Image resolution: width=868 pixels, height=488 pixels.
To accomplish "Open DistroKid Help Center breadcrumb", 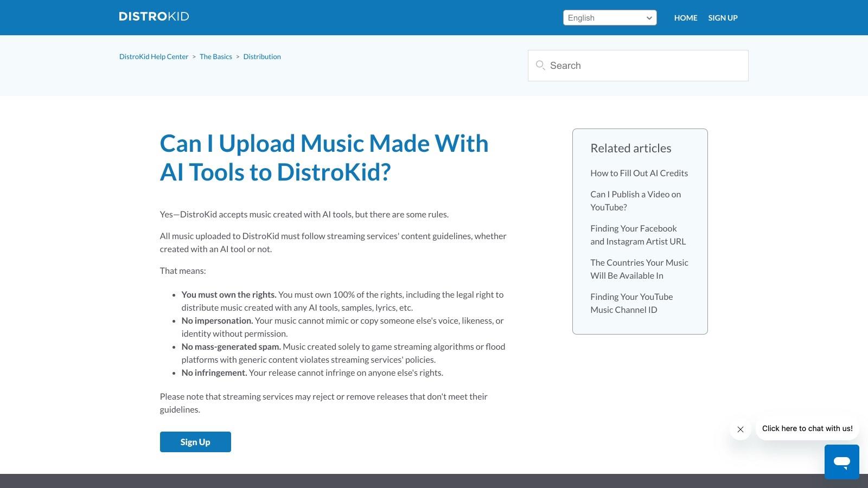I will point(154,56).
